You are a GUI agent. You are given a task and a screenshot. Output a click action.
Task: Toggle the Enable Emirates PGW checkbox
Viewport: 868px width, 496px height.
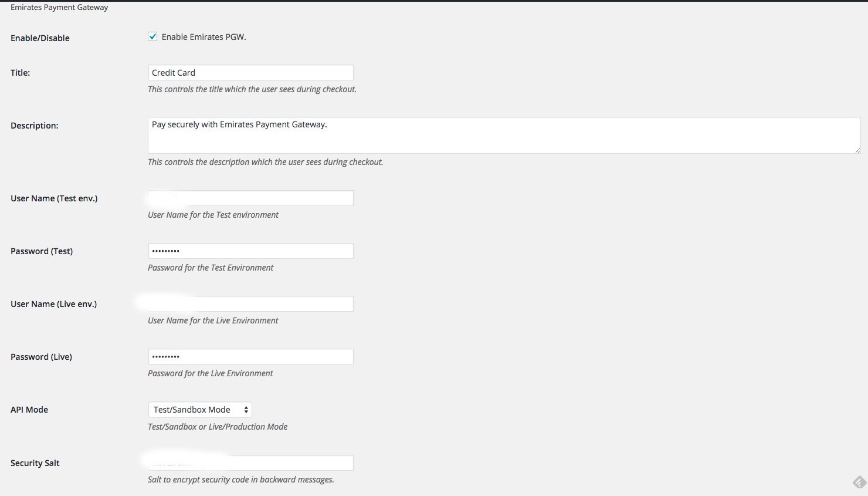(152, 36)
